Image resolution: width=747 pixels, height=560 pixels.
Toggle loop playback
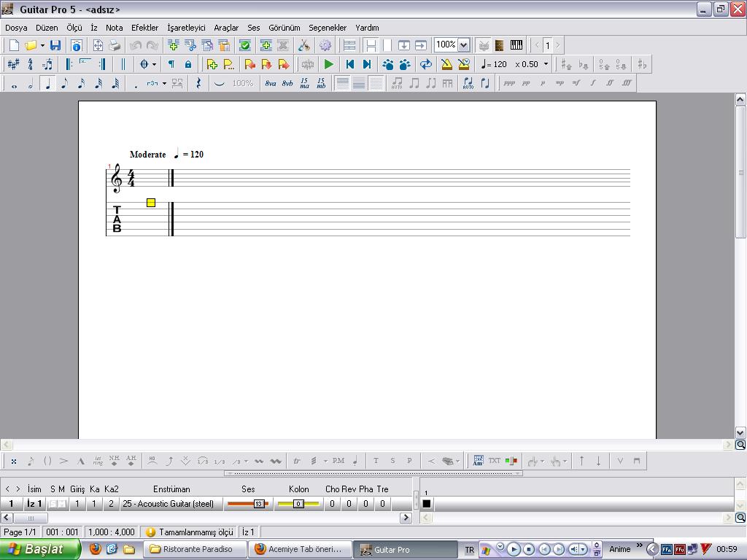(426, 64)
